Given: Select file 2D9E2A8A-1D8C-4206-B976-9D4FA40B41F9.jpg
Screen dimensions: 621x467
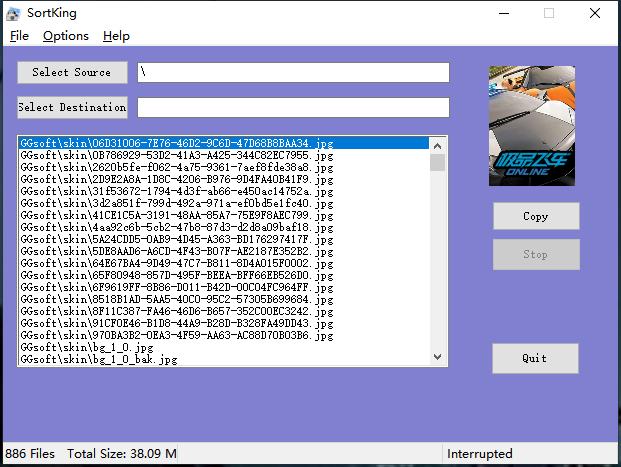Looking at the screenshot, I should click(x=224, y=179).
